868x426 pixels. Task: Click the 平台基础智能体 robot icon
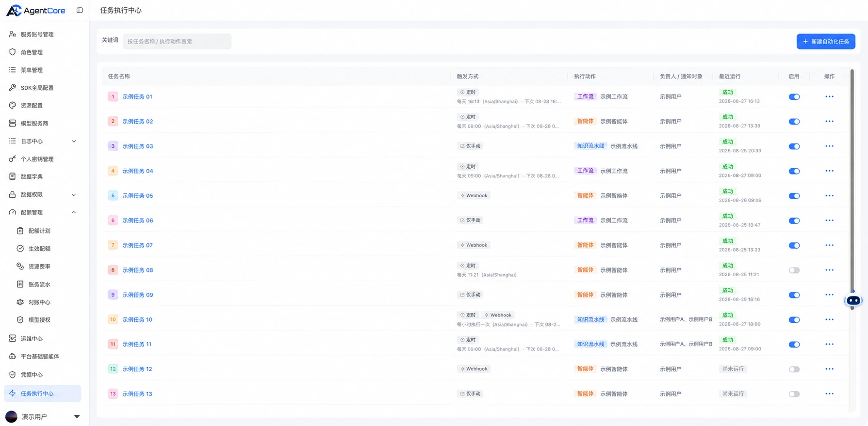coord(12,356)
